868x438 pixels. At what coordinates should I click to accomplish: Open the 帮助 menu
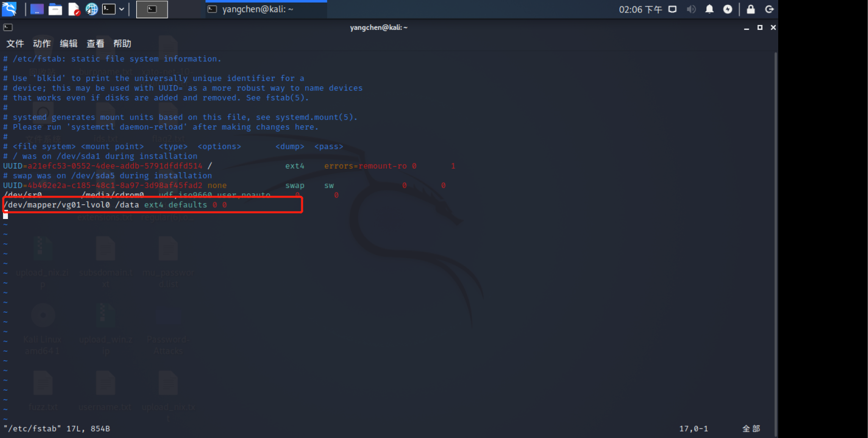tap(122, 43)
